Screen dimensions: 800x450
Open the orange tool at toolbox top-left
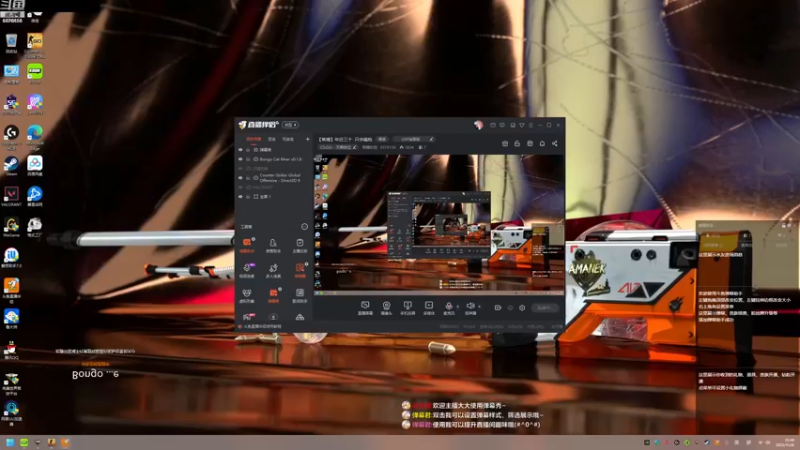pyautogui.click(x=247, y=245)
